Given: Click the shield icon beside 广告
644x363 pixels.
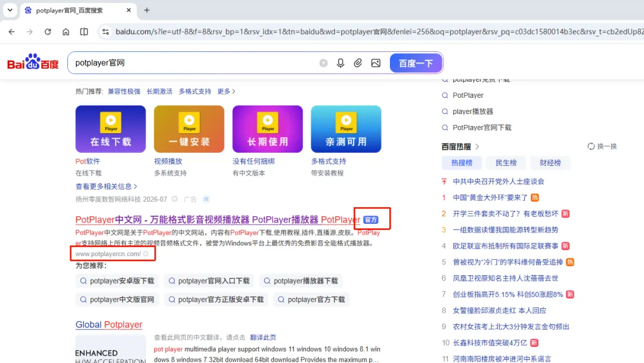Looking at the screenshot, I should pyautogui.click(x=206, y=199).
